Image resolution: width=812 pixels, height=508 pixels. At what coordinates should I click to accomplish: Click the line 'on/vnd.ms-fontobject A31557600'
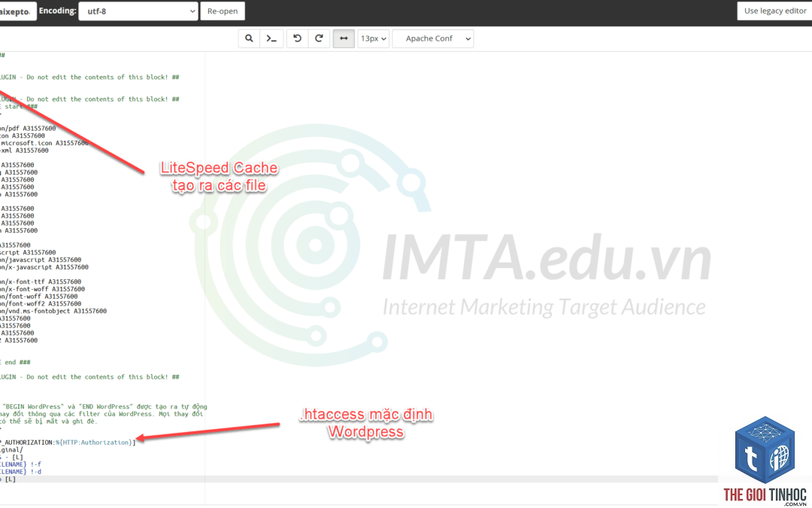click(x=53, y=311)
